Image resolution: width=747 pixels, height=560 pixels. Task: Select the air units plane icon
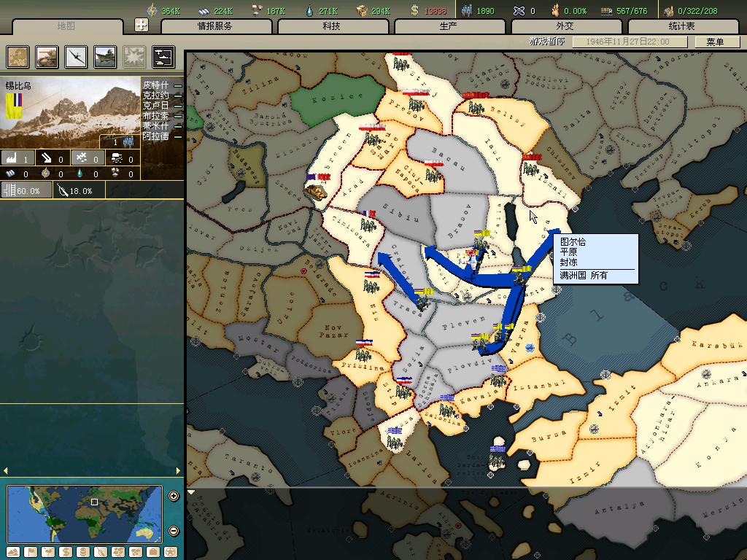[x=77, y=56]
